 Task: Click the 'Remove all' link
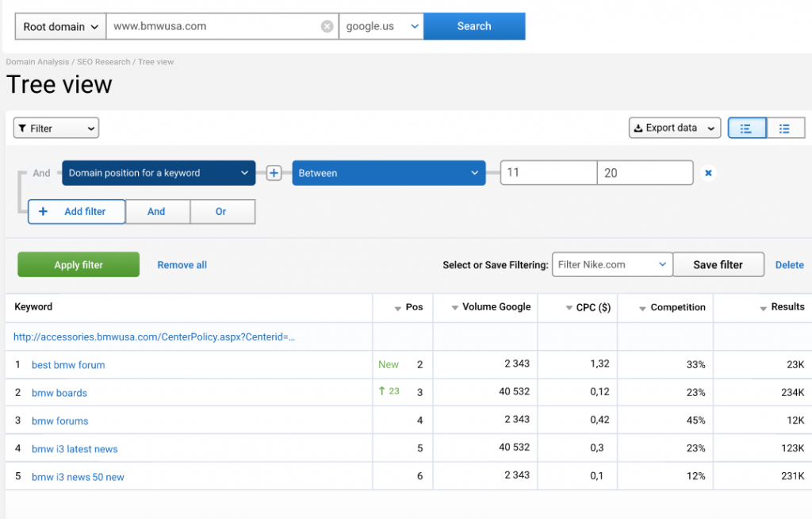tap(182, 264)
